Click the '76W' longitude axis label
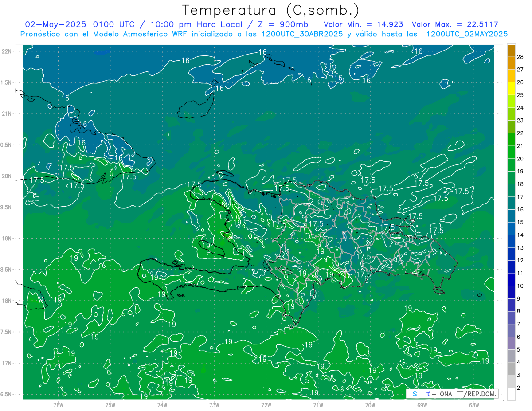Image resolution: width=532 pixels, height=411 pixels. point(58,405)
